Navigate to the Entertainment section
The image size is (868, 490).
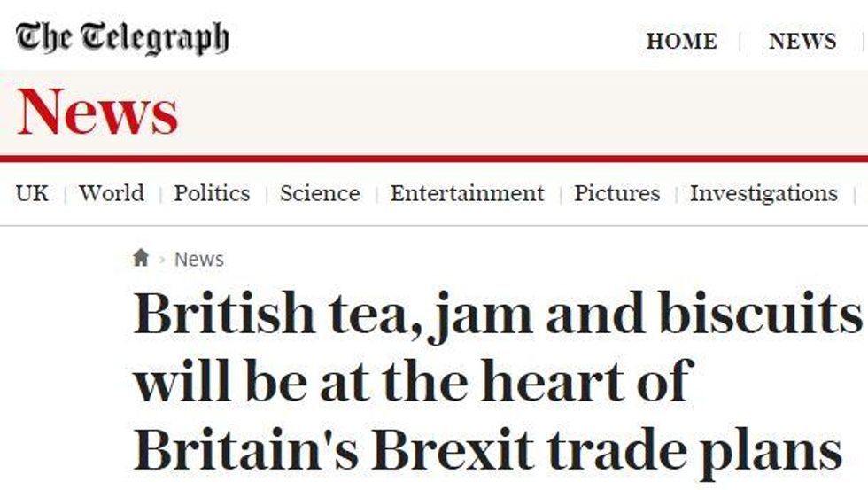(x=467, y=193)
